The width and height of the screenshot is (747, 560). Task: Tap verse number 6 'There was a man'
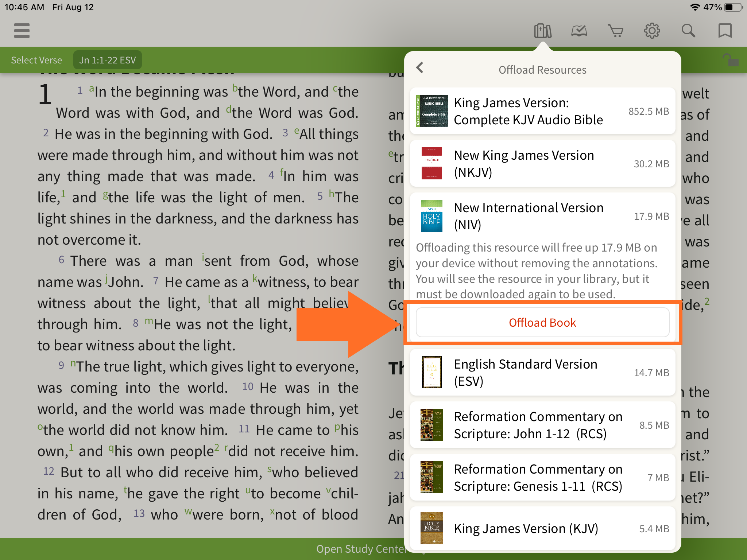[x=62, y=260]
